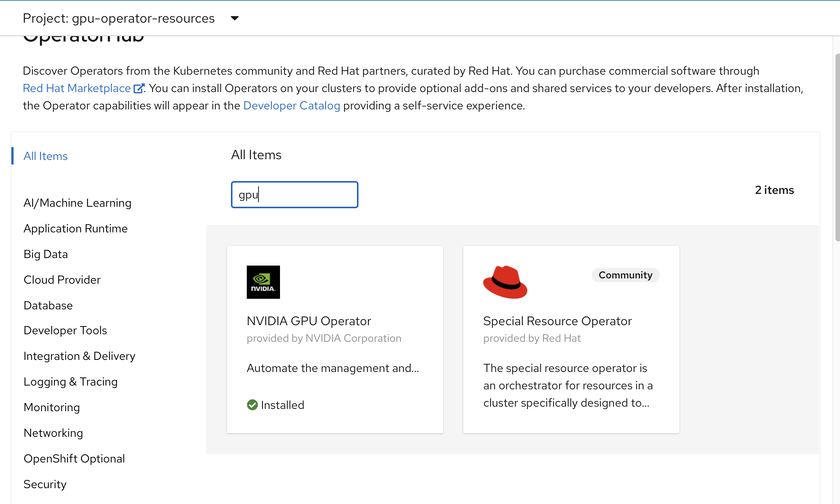Click the green Installed checkmark icon
The width and height of the screenshot is (840, 504).
click(252, 405)
